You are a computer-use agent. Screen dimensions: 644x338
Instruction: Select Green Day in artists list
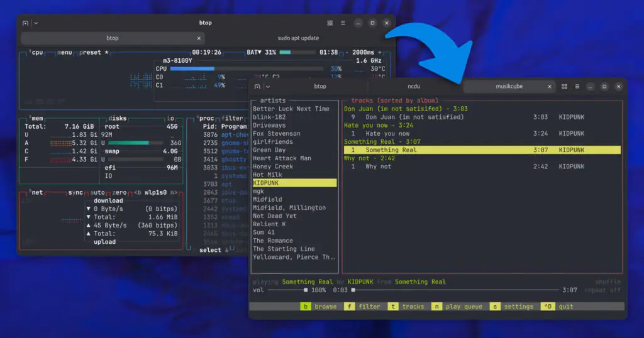tap(269, 150)
